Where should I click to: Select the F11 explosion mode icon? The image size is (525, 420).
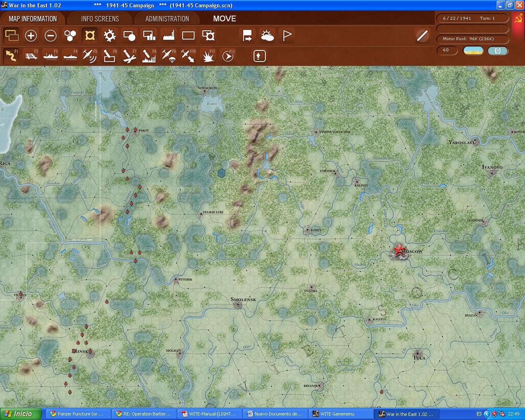click(x=208, y=55)
